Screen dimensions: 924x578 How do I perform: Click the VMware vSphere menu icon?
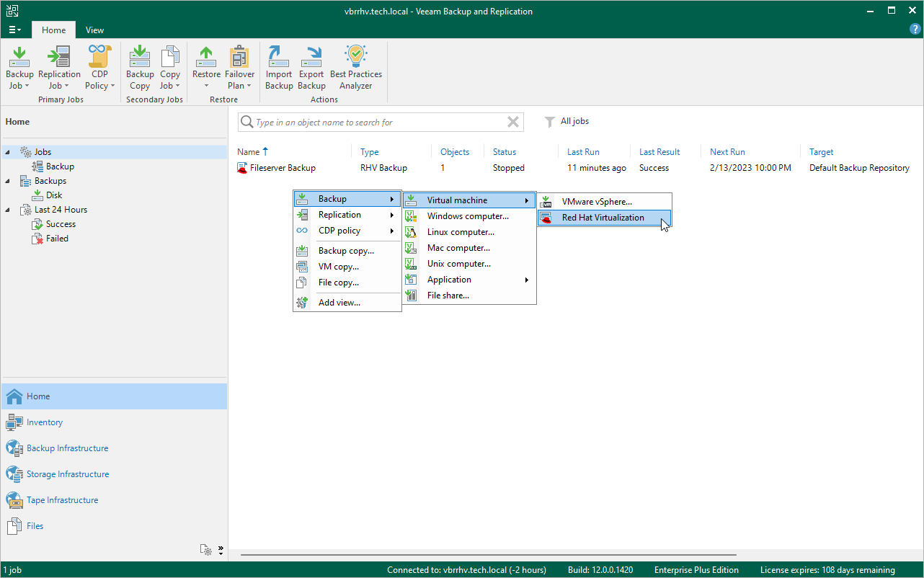(x=547, y=202)
